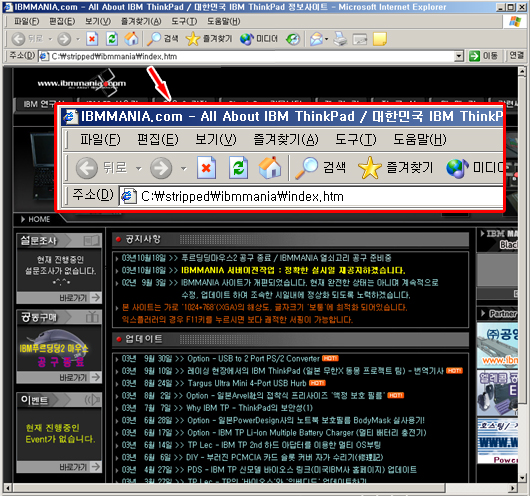Expand the 연결 links toolbar

coord(516,55)
